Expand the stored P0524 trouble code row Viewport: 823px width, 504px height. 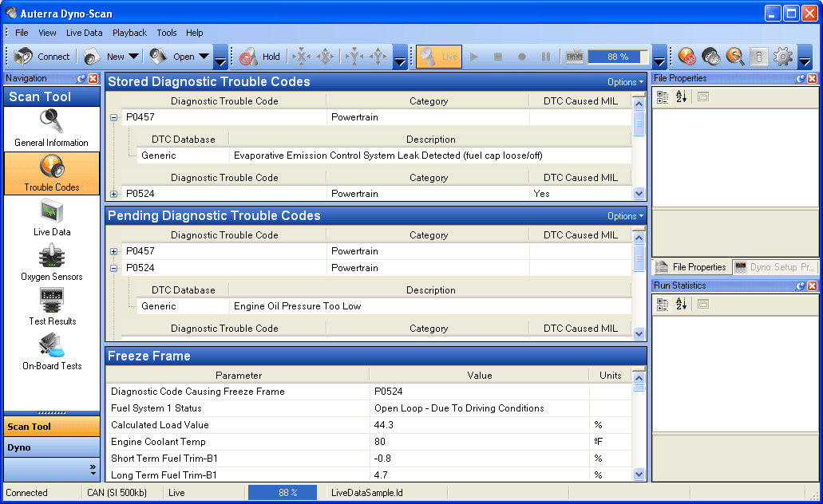(x=113, y=194)
